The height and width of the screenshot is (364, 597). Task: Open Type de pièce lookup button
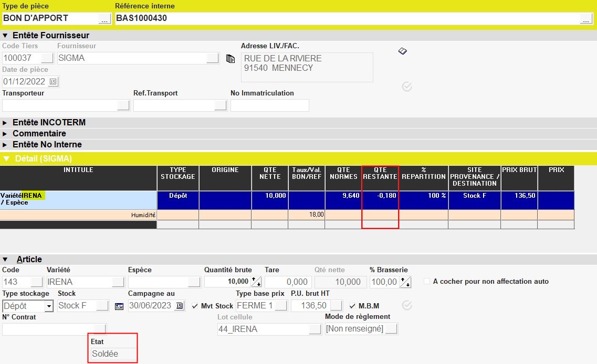[x=104, y=18]
